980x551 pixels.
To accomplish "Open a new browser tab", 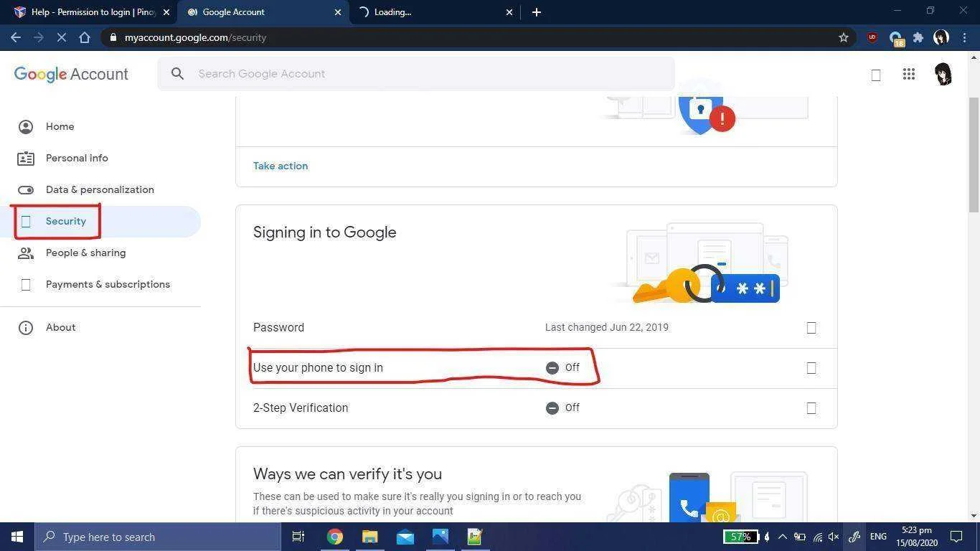I will [x=537, y=12].
